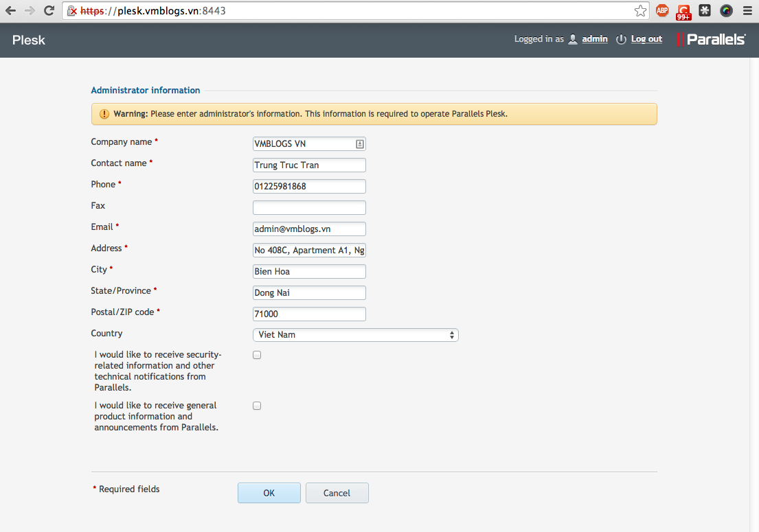Click the Plesk logo in header
This screenshot has height=532, width=759.
pyautogui.click(x=29, y=40)
